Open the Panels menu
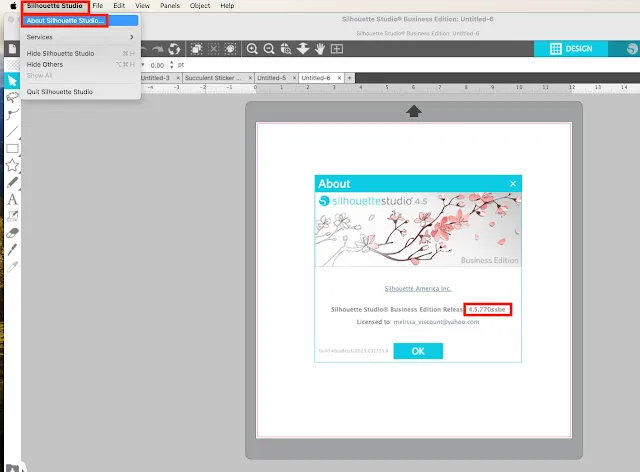This screenshot has width=640, height=472. (170, 6)
